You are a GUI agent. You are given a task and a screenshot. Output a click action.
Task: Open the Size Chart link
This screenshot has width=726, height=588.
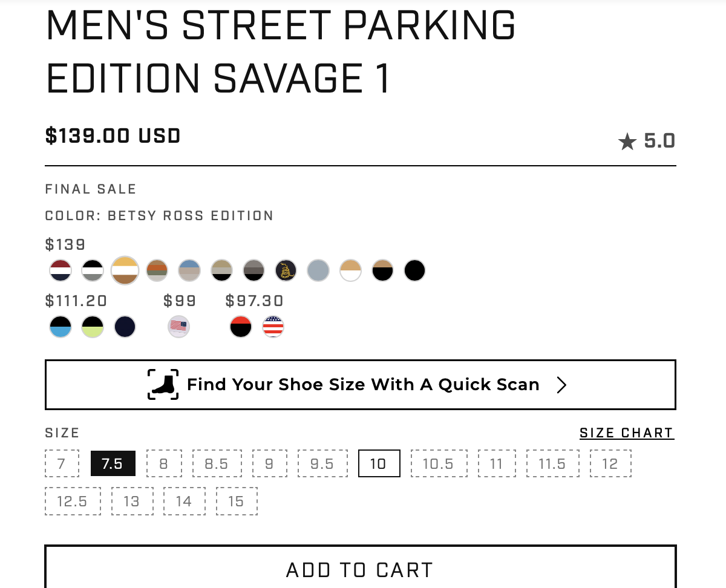[626, 433]
